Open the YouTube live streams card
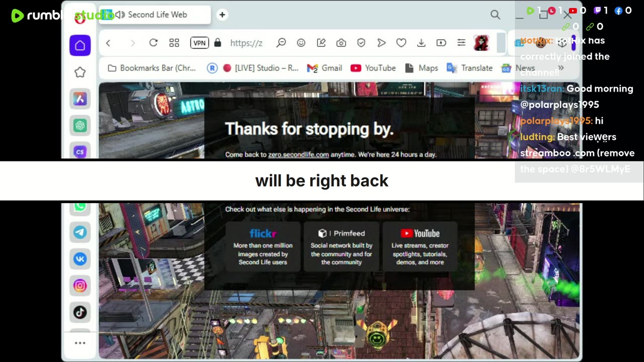The width and height of the screenshot is (644, 362). point(420,246)
